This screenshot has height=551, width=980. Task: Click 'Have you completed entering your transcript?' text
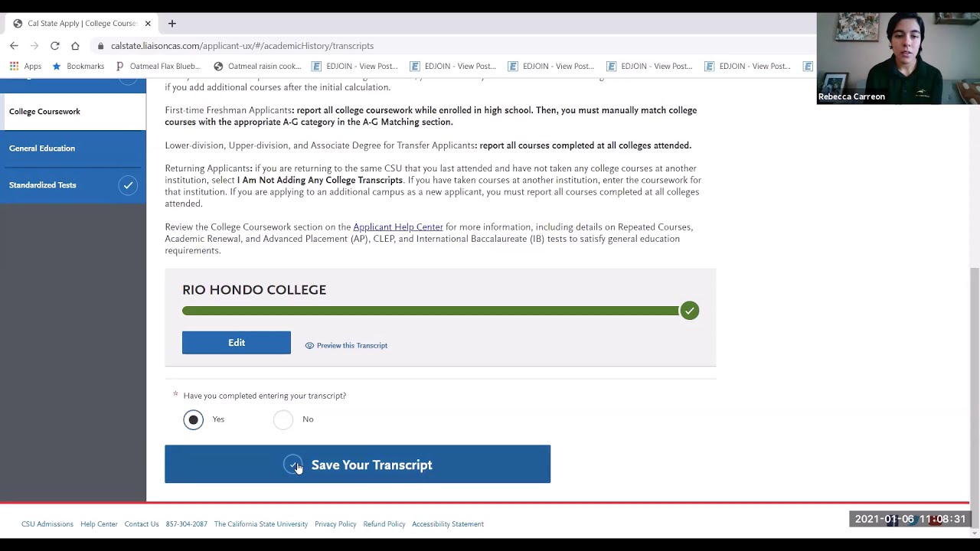(265, 396)
